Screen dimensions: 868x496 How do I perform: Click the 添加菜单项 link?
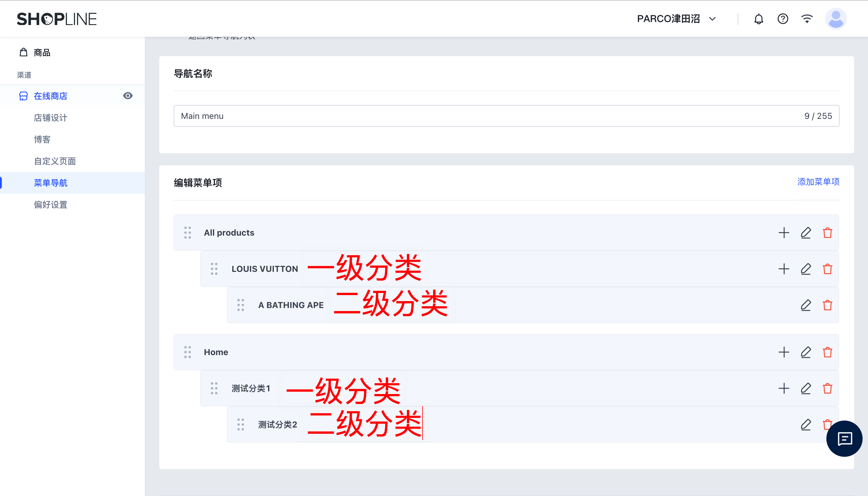(818, 182)
